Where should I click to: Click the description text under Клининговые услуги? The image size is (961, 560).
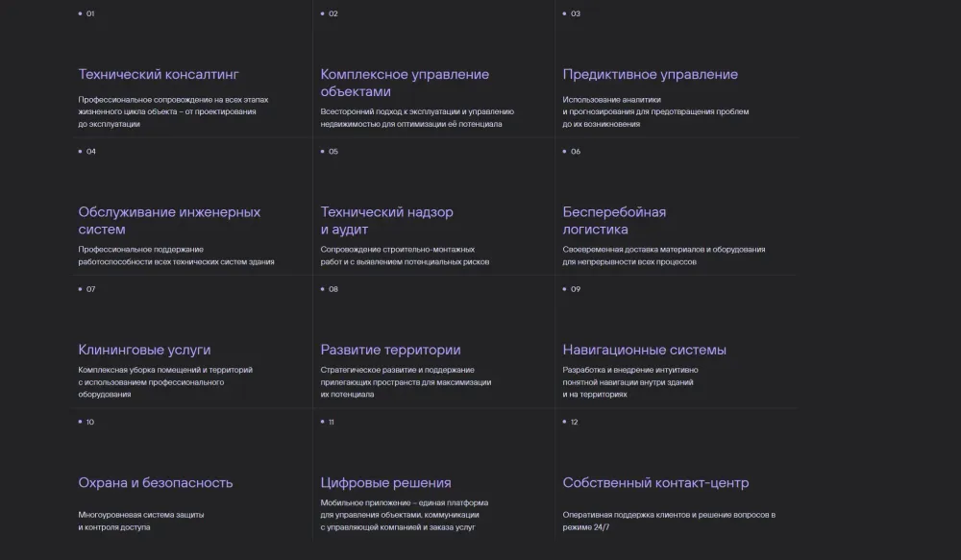point(164,381)
